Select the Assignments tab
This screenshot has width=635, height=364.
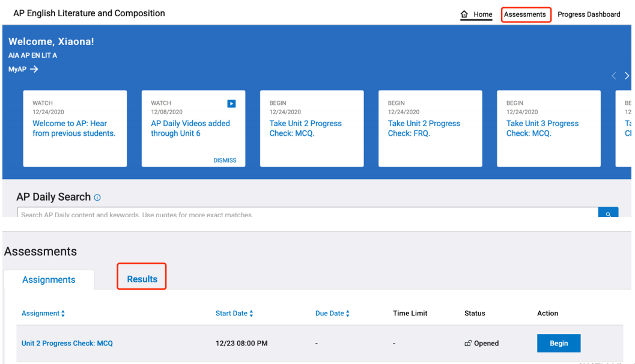point(49,280)
